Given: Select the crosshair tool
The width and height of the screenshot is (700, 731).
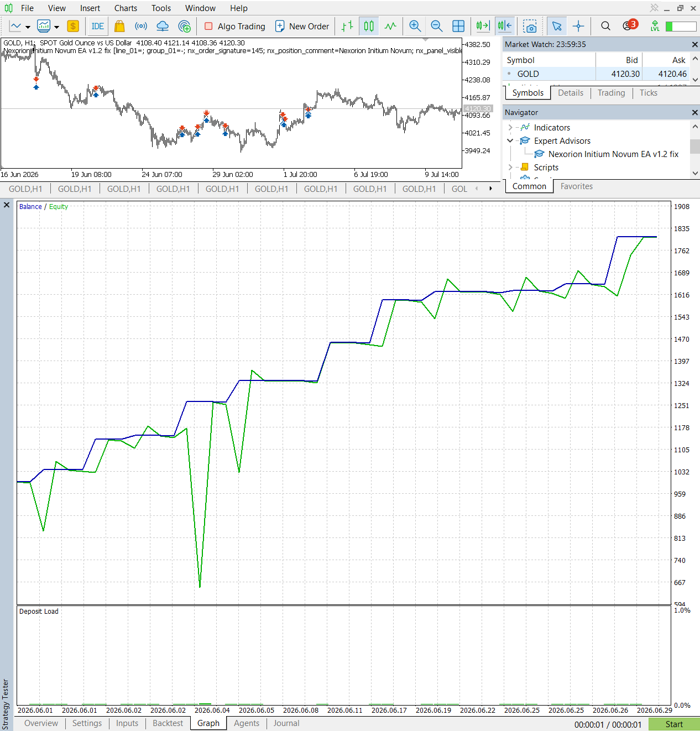Looking at the screenshot, I should pyautogui.click(x=578, y=26).
